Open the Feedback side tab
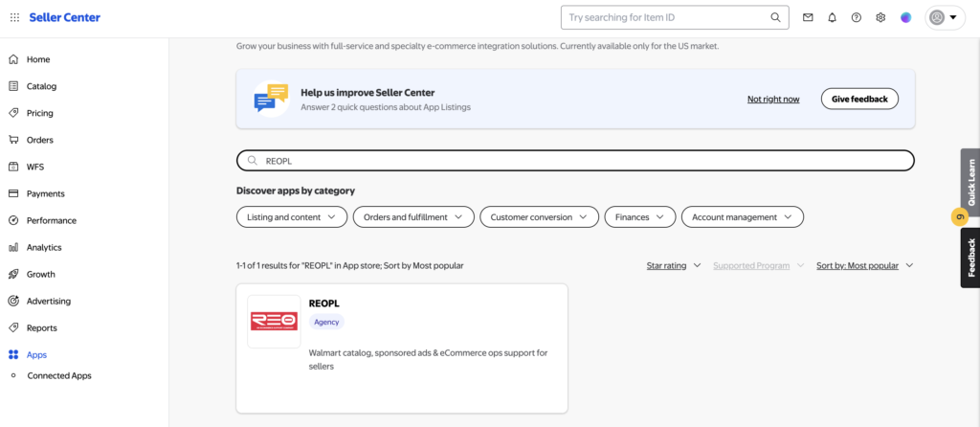Image resolution: width=980 pixels, height=427 pixels. pyautogui.click(x=970, y=258)
